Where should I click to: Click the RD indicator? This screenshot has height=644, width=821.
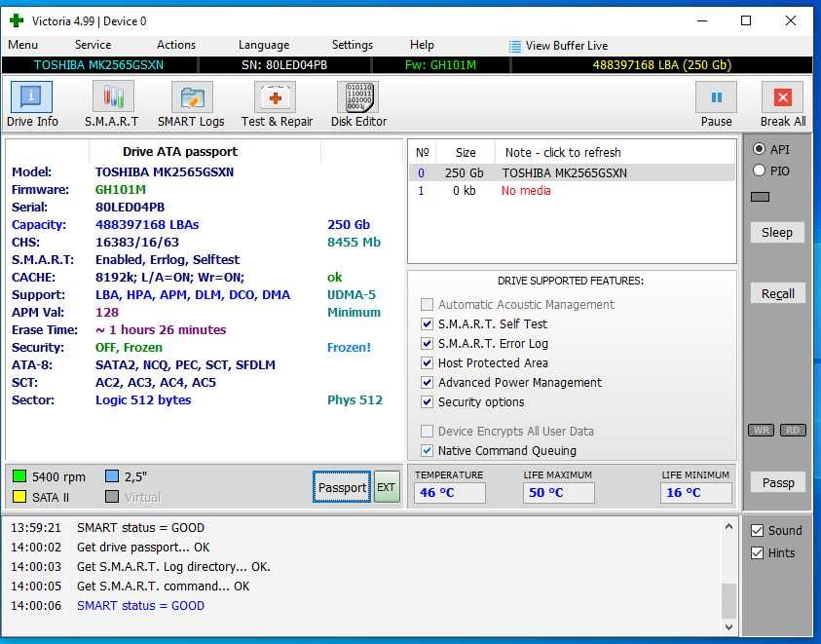tap(793, 431)
